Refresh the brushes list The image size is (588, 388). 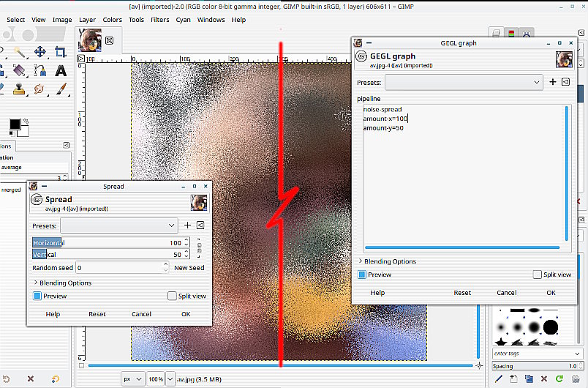point(559,378)
